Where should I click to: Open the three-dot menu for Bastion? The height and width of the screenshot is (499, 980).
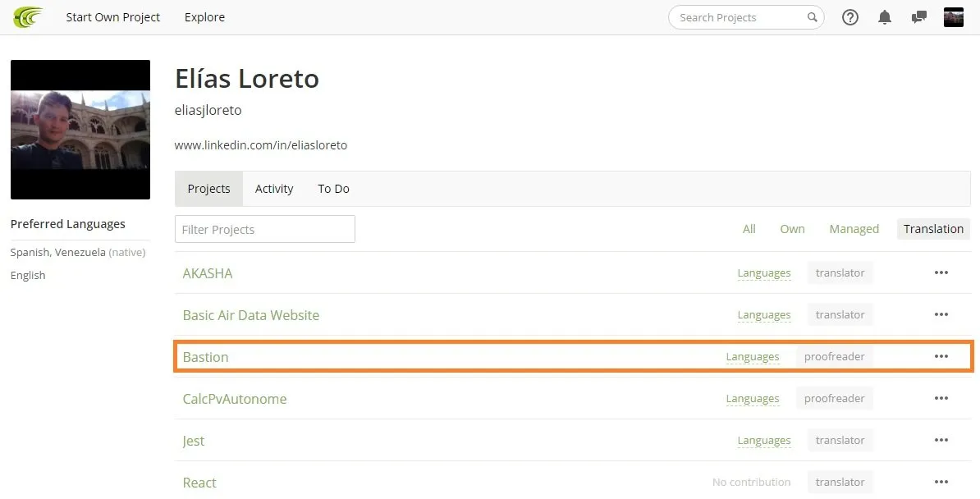[941, 356]
